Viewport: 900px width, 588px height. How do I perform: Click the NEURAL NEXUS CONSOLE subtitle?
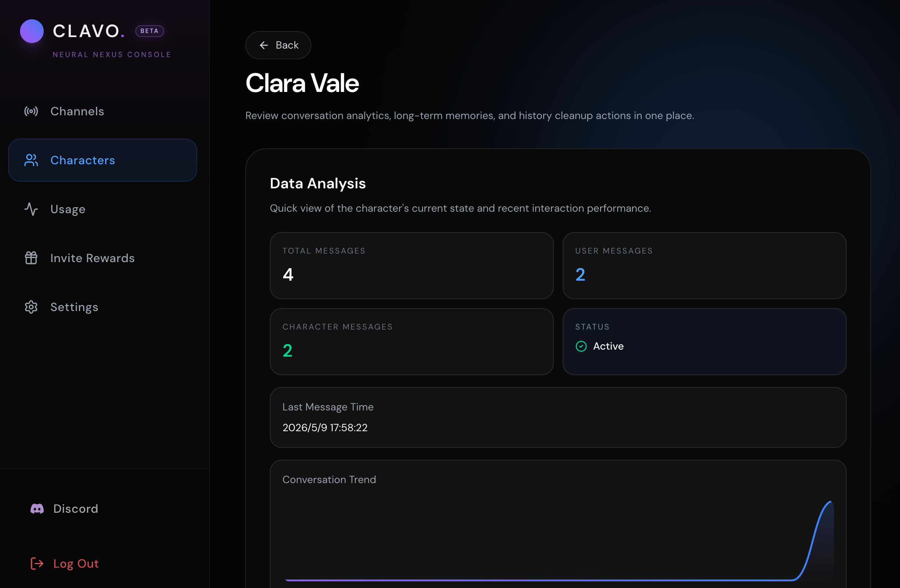coord(112,54)
